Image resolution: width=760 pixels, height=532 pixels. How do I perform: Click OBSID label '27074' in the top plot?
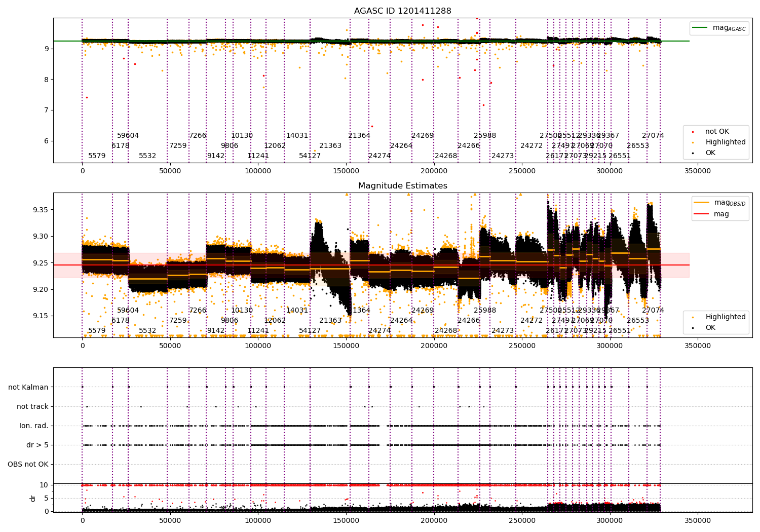653,136
